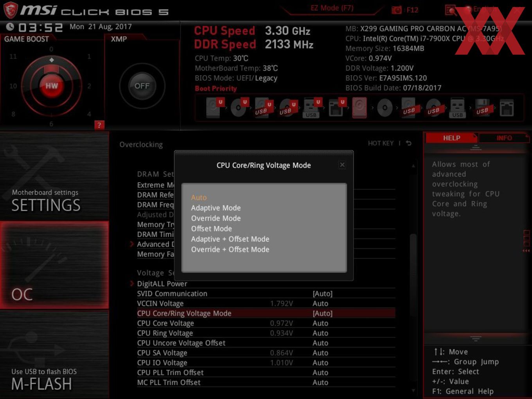Click the UEFI CD/DVD boot device icon
This screenshot has height=399, width=532.
239,108
